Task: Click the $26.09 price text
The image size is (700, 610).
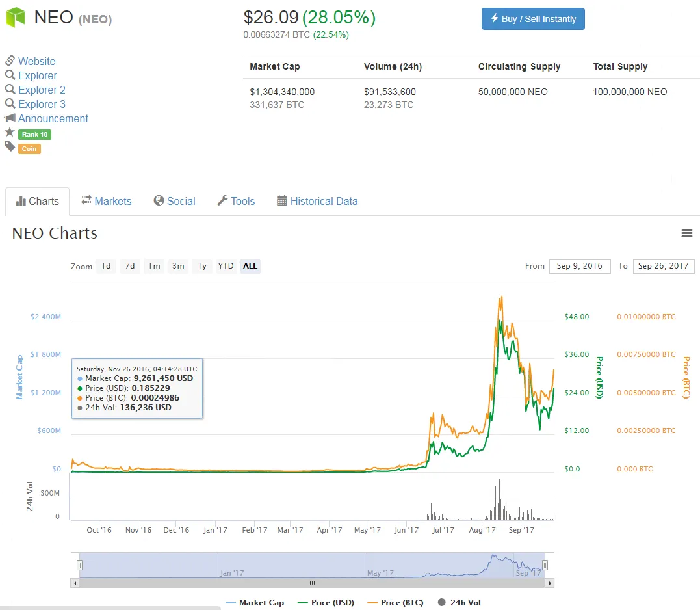Action: pos(271,18)
